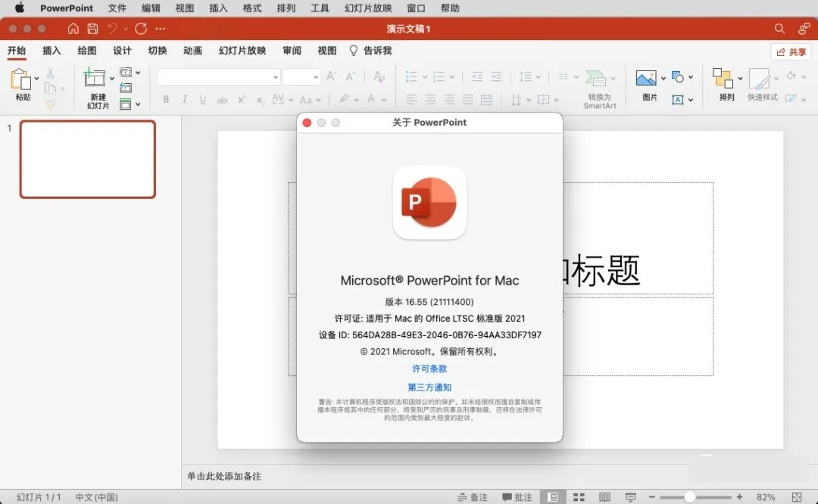The height and width of the screenshot is (504, 818).
Task: Click the zoom slider handle
Action: click(x=690, y=497)
